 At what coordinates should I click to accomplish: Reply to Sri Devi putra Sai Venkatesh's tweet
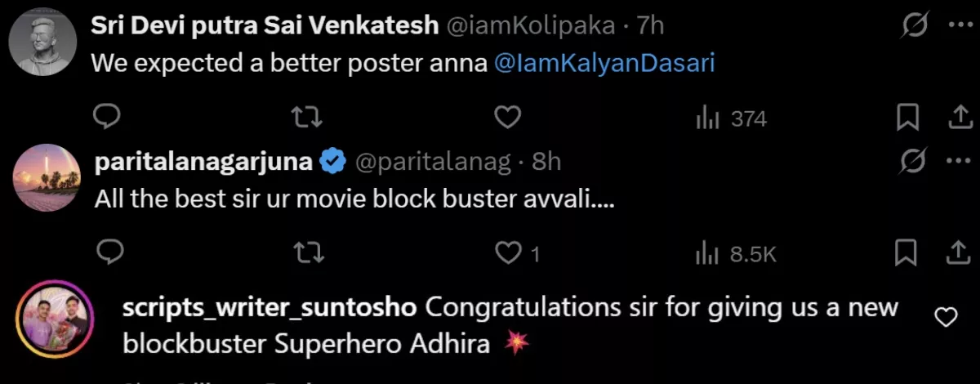click(x=107, y=118)
